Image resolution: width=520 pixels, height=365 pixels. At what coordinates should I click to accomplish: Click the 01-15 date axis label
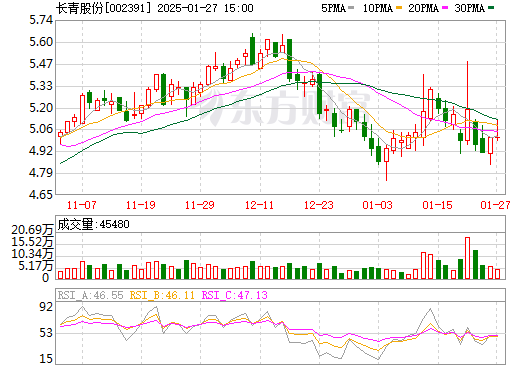pyautogui.click(x=437, y=205)
